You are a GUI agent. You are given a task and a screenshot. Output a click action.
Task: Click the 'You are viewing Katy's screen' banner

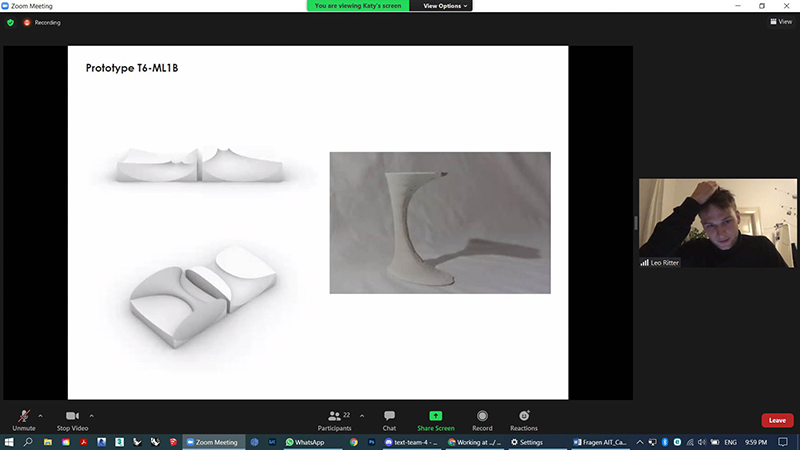pos(358,6)
